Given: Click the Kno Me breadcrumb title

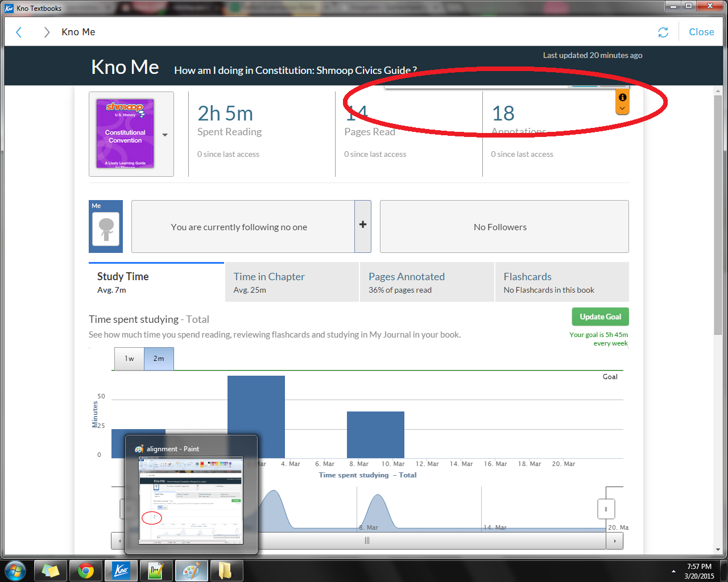Looking at the screenshot, I should 78,32.
